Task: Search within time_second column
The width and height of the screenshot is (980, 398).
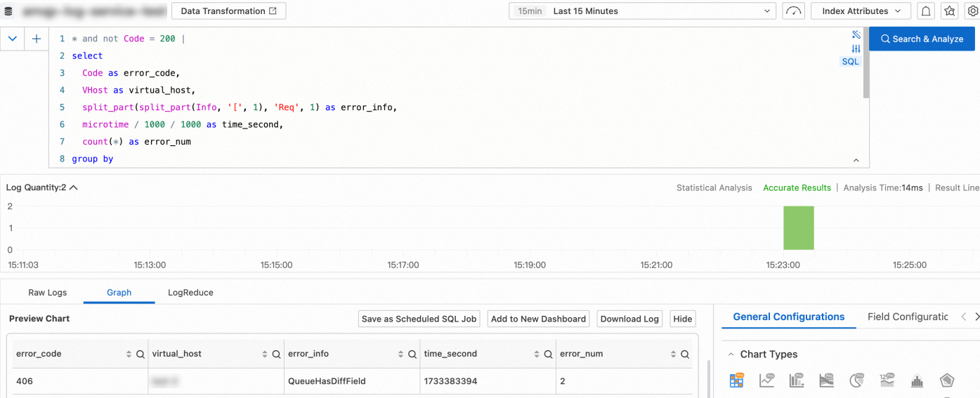Action: (549, 354)
